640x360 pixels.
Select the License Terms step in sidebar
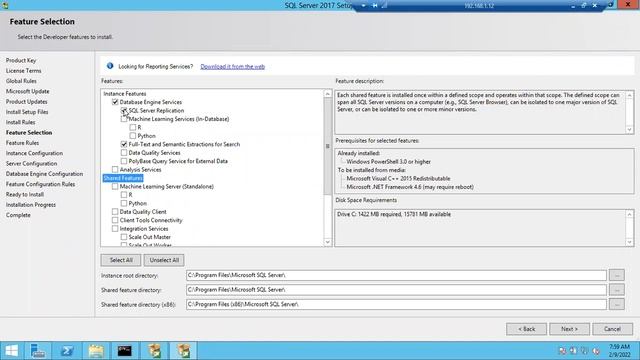(24, 71)
